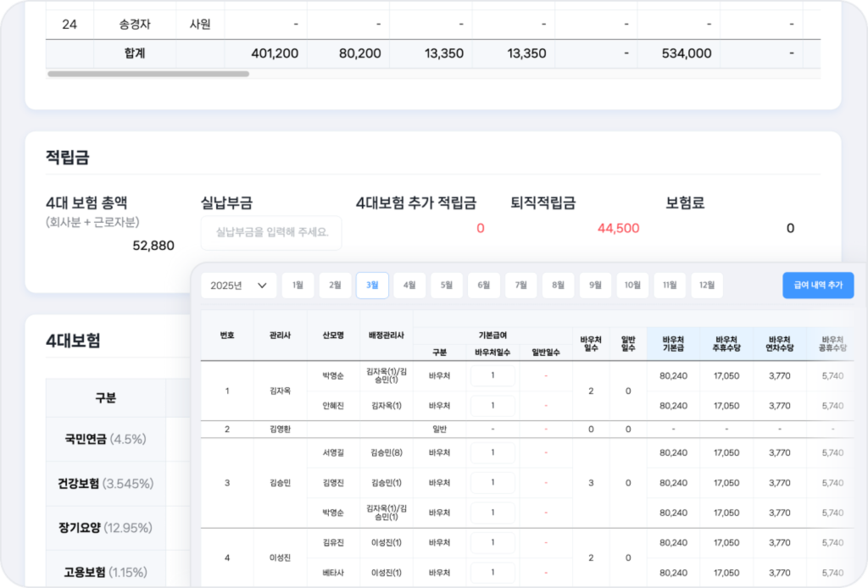Click 바우처일수 input for 서영길 row
This screenshot has width=868, height=588.
coord(492,452)
